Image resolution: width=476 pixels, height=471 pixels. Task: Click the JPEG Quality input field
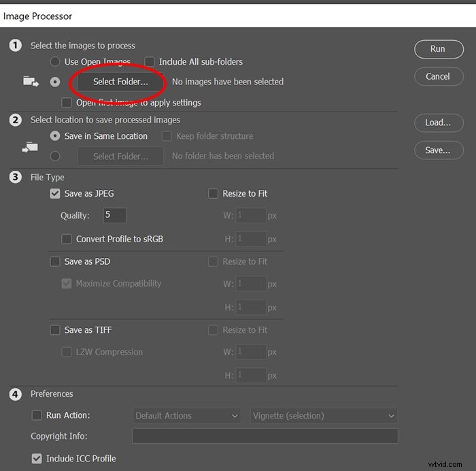(115, 215)
